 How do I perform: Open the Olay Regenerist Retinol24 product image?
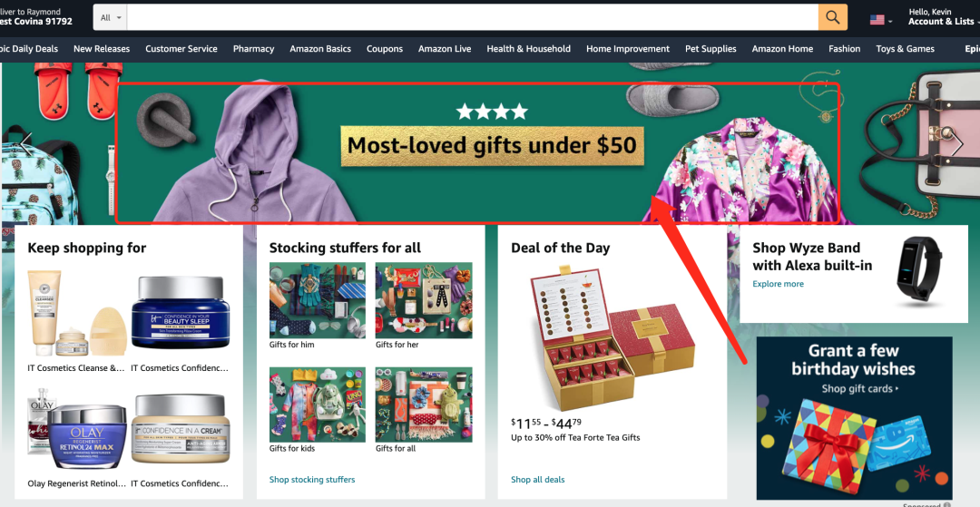[x=77, y=429]
